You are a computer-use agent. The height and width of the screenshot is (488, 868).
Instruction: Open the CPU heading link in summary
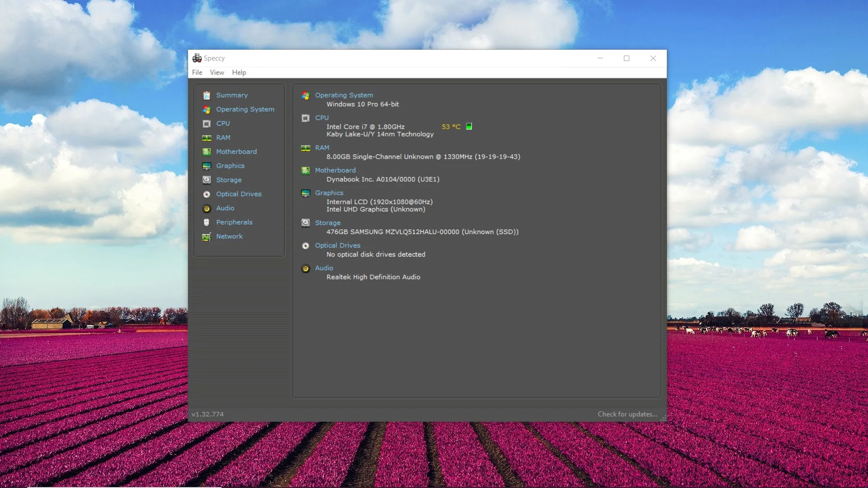322,118
